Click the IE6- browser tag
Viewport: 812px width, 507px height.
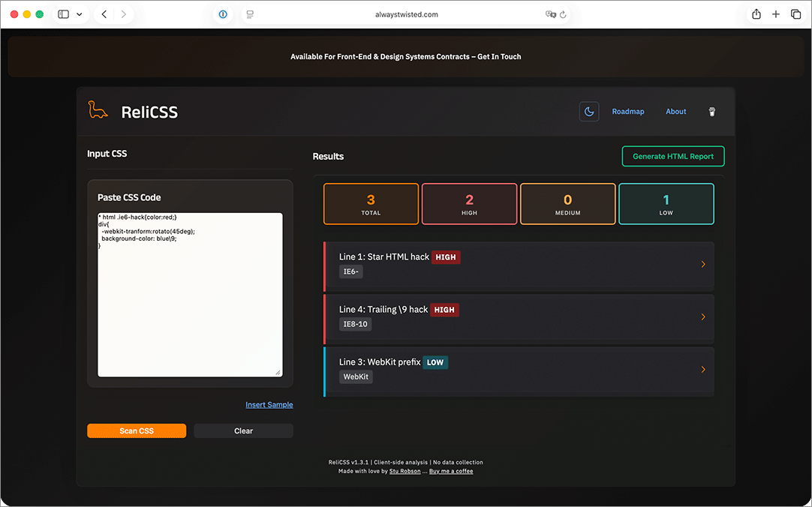pyautogui.click(x=351, y=271)
